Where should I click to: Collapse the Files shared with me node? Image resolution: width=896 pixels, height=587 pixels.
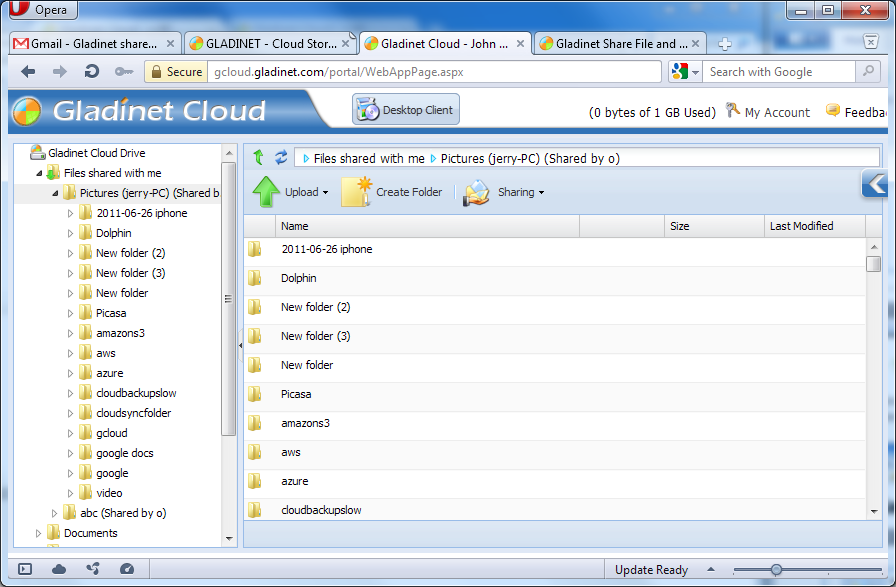(x=39, y=173)
